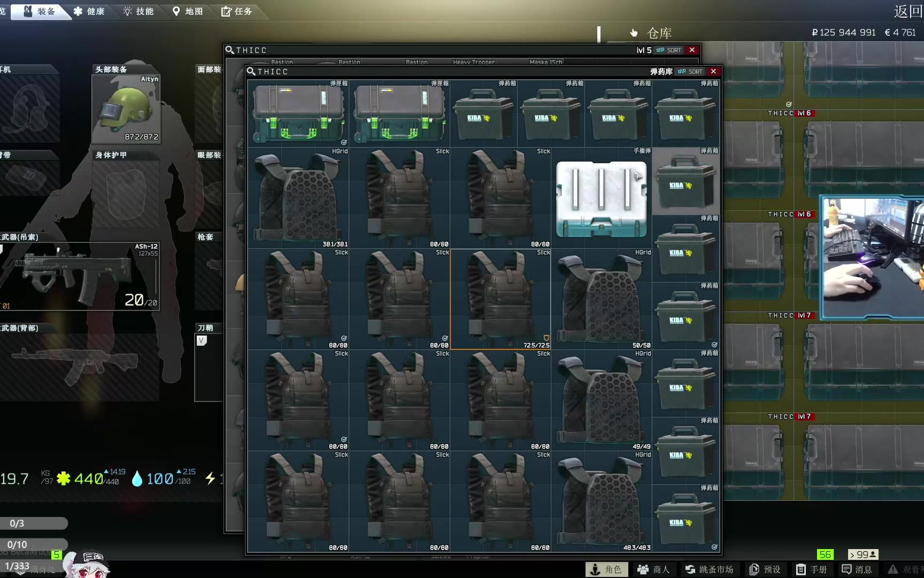Click the empty 枪套 holster slot
The height and width of the screenshot is (578, 924).
pos(209,276)
